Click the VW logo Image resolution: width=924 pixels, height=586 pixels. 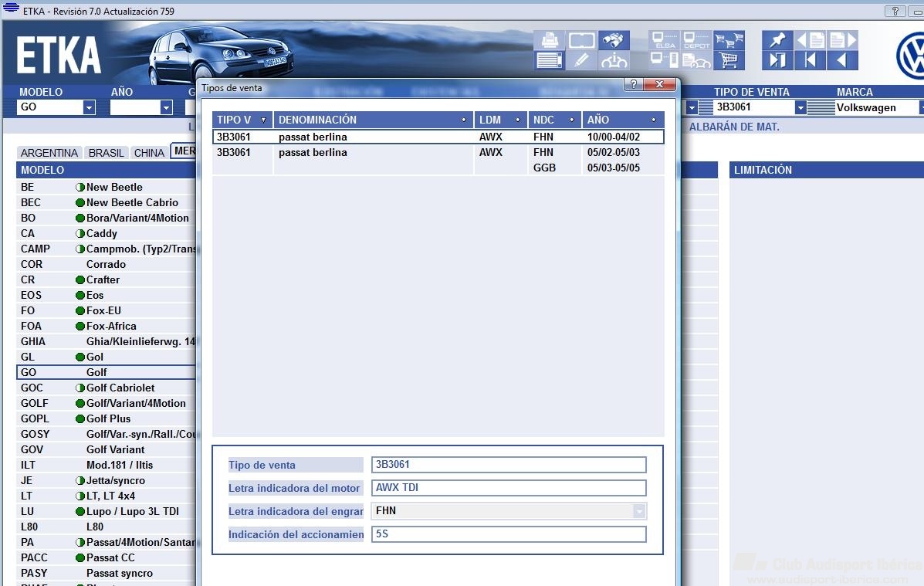910,55
